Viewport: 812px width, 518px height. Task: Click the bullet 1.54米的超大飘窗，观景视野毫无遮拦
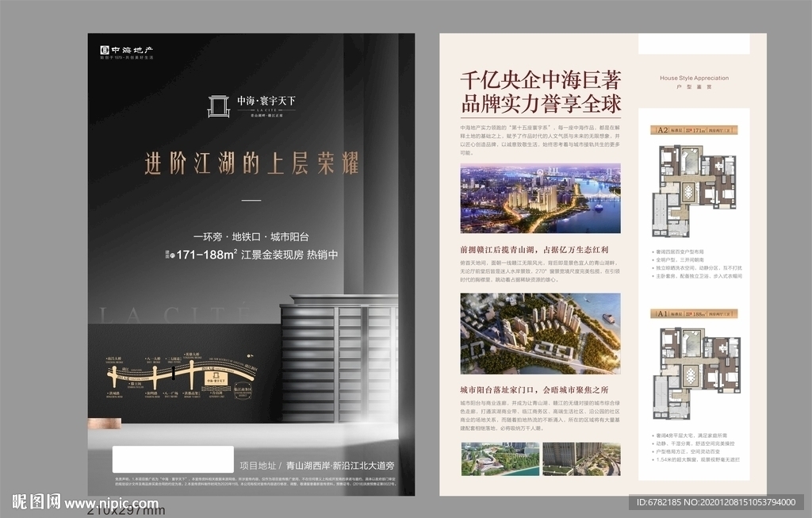695,460
